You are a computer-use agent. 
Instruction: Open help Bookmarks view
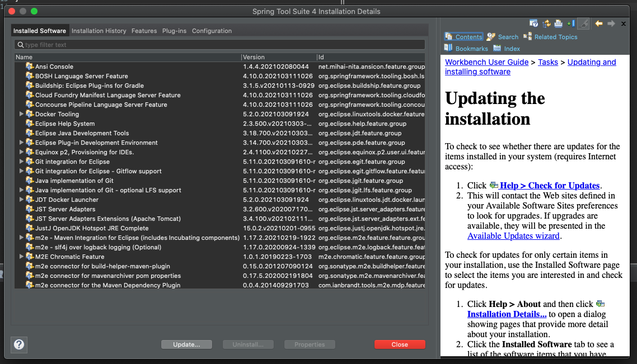(x=466, y=49)
